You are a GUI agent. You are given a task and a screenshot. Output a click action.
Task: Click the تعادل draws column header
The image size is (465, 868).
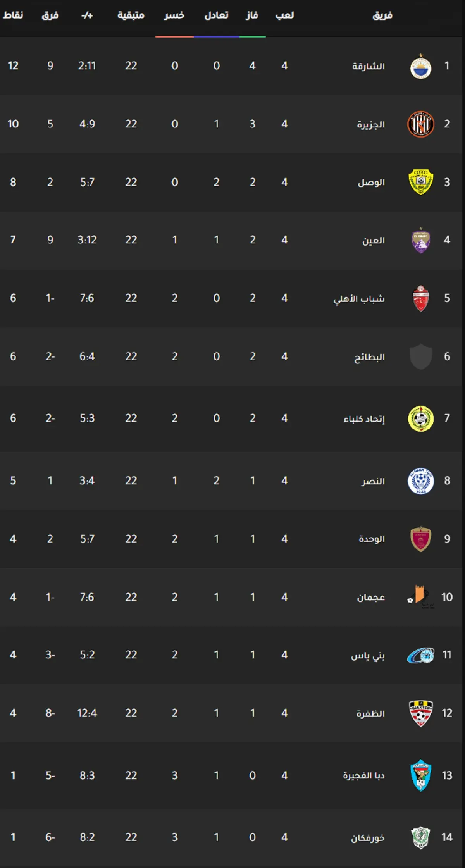point(216,15)
